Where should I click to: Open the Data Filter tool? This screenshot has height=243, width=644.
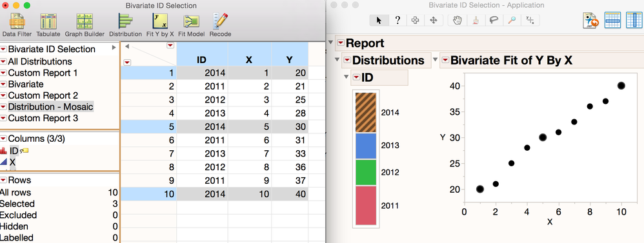point(17,25)
